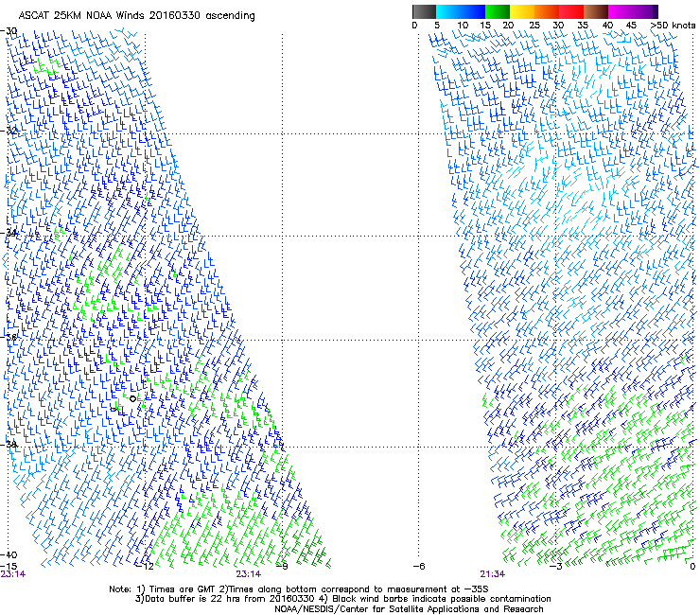This screenshot has height=615, width=700.
Task: Click the '23:14' time label under longitude -15
Action: 13,574
